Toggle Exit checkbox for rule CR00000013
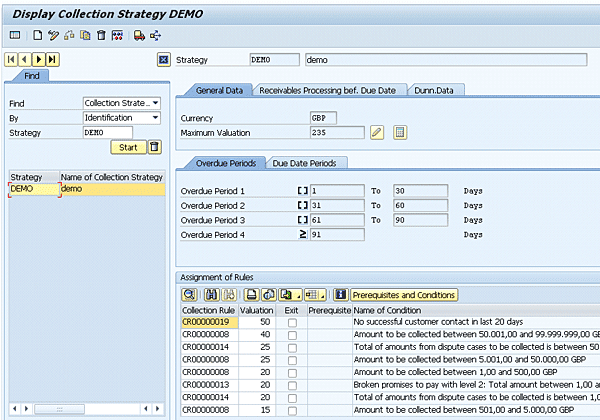The image size is (600, 420). pos(291,384)
